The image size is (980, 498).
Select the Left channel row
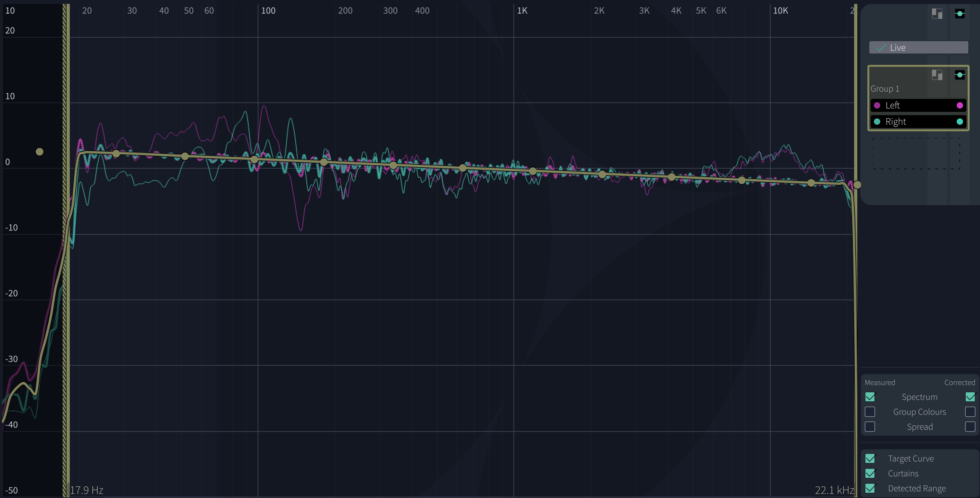918,105
